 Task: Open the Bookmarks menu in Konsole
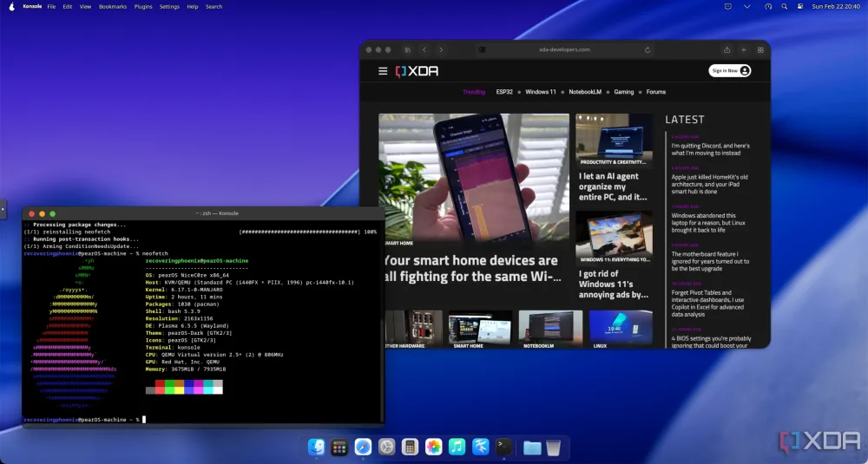pyautogui.click(x=113, y=7)
